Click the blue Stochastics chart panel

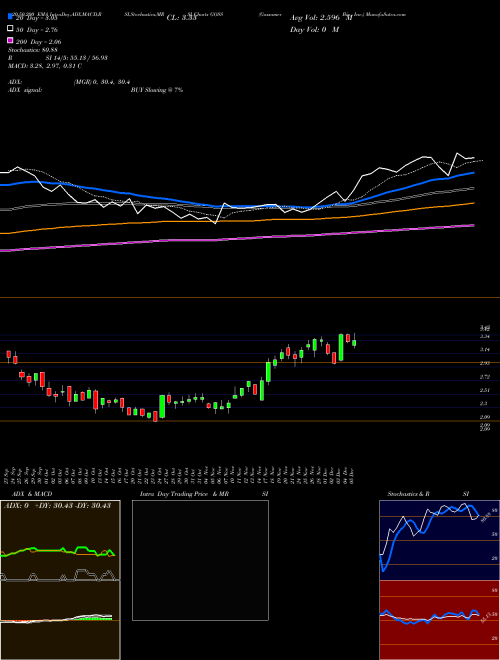[x=439, y=540]
